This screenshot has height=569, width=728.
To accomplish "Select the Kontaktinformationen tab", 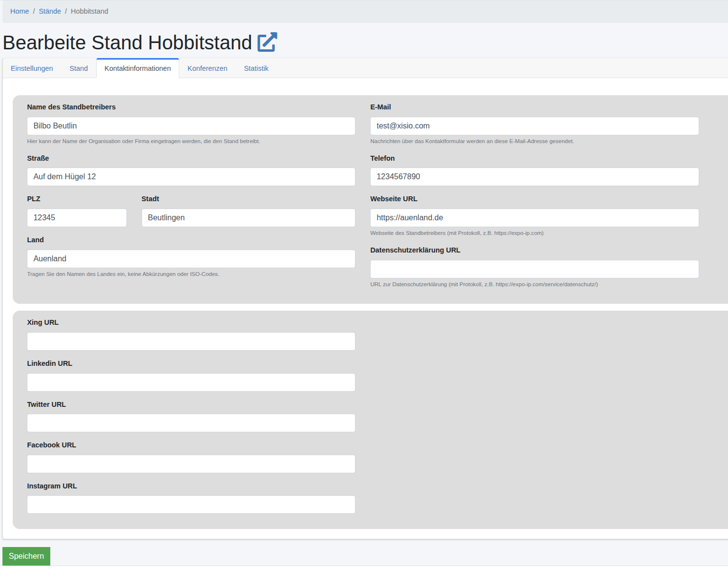I will tap(138, 68).
